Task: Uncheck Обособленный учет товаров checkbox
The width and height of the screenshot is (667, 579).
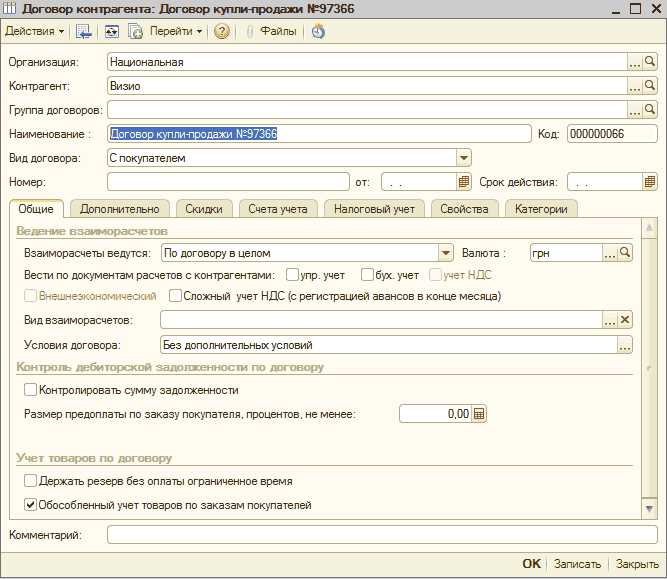Action: point(30,505)
